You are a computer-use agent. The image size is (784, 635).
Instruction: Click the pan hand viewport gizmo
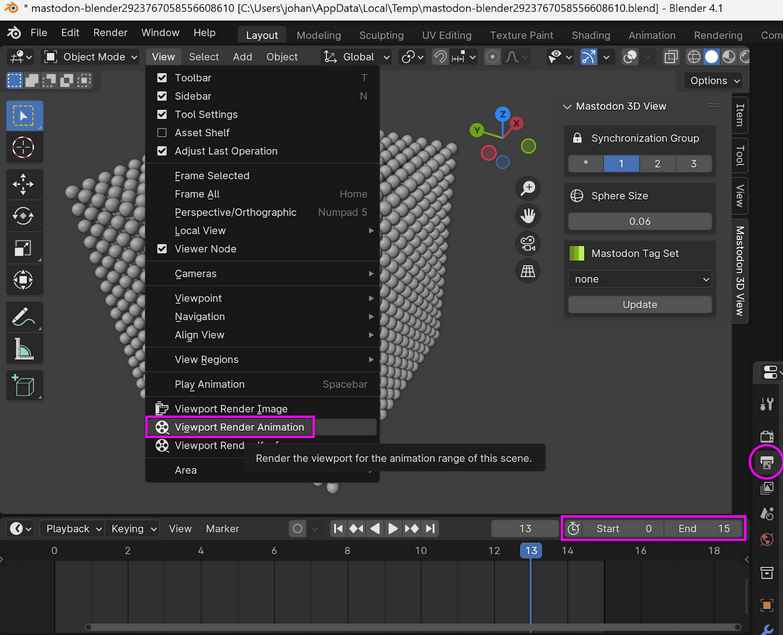pyautogui.click(x=528, y=216)
